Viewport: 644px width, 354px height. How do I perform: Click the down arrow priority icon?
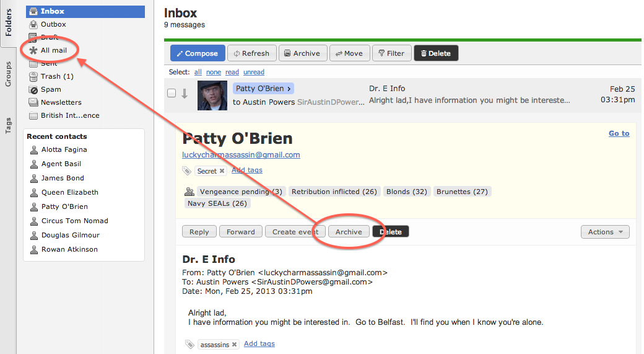185,94
